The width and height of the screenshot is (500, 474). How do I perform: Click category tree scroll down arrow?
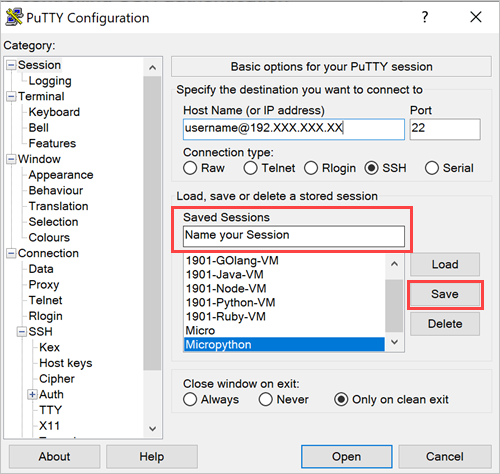(x=152, y=428)
